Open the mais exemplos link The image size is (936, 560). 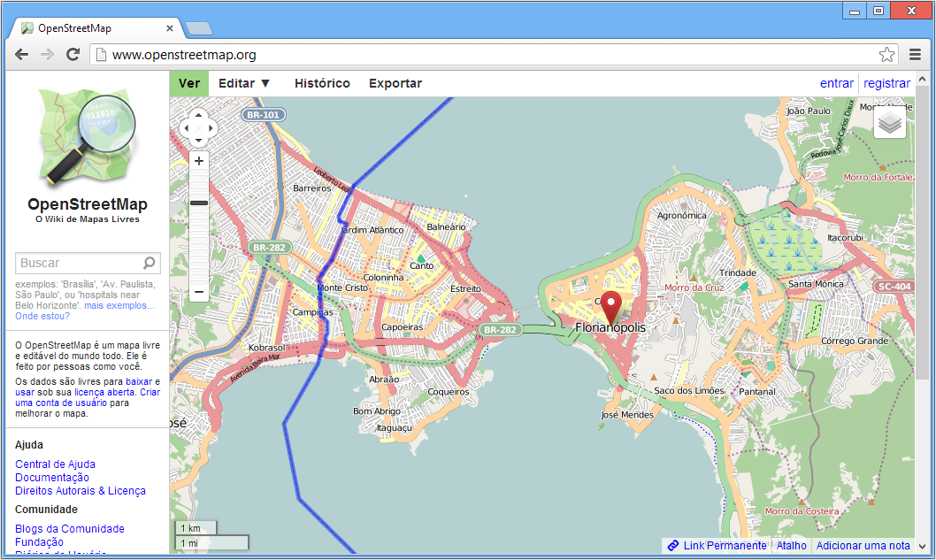pos(119,306)
